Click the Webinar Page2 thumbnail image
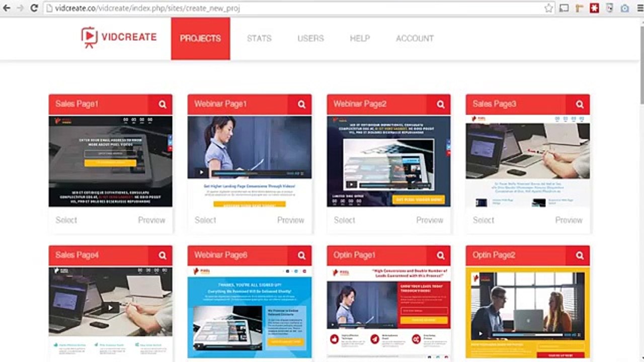This screenshot has width=644, height=362. [x=389, y=161]
